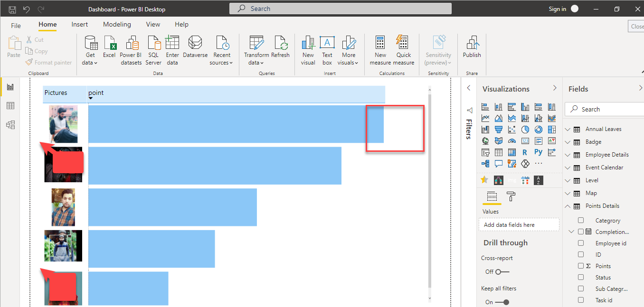This screenshot has height=307, width=644.
Task: Toggle Cross-report drill through
Action: tap(502, 272)
